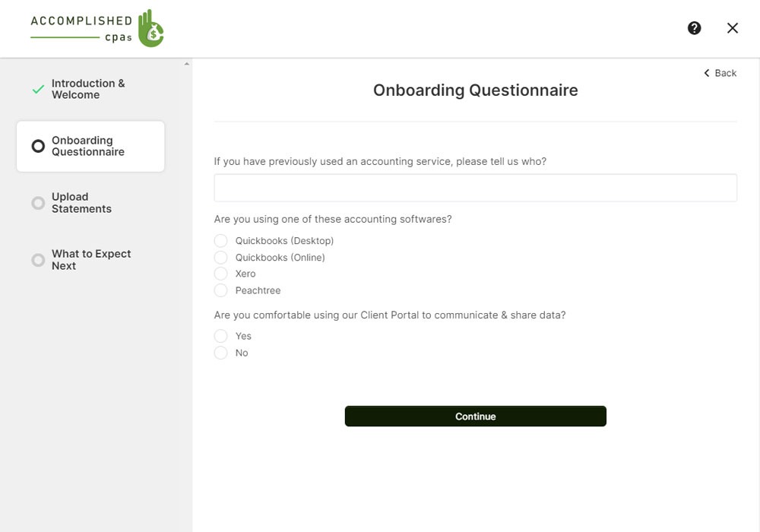Click the Onboarding Questionnaire step circle icon
760x532 pixels.
point(38,146)
